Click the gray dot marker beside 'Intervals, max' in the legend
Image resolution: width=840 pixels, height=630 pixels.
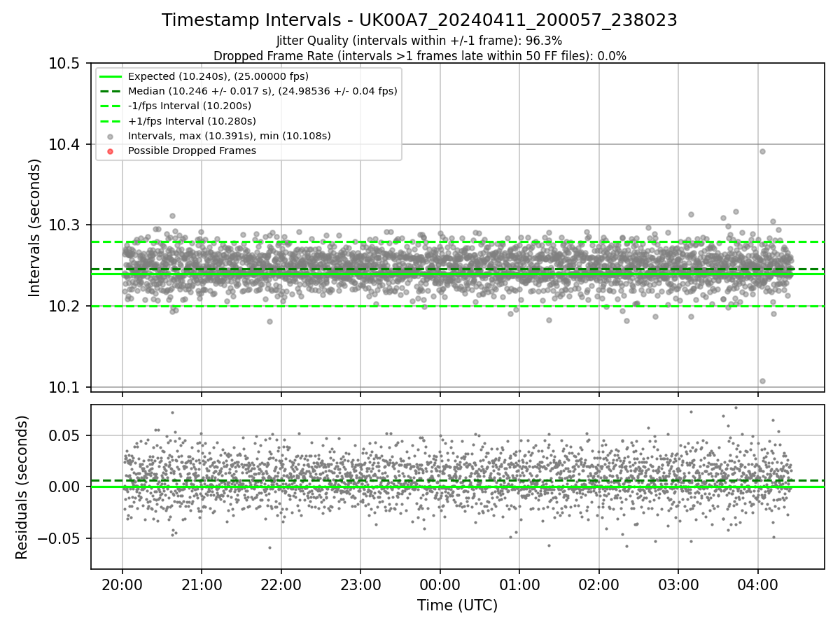point(111,136)
